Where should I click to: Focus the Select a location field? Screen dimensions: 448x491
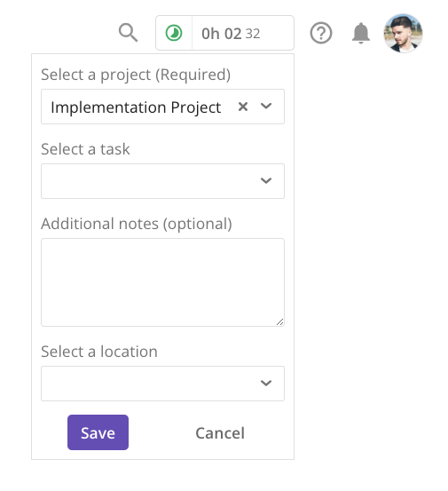162,384
